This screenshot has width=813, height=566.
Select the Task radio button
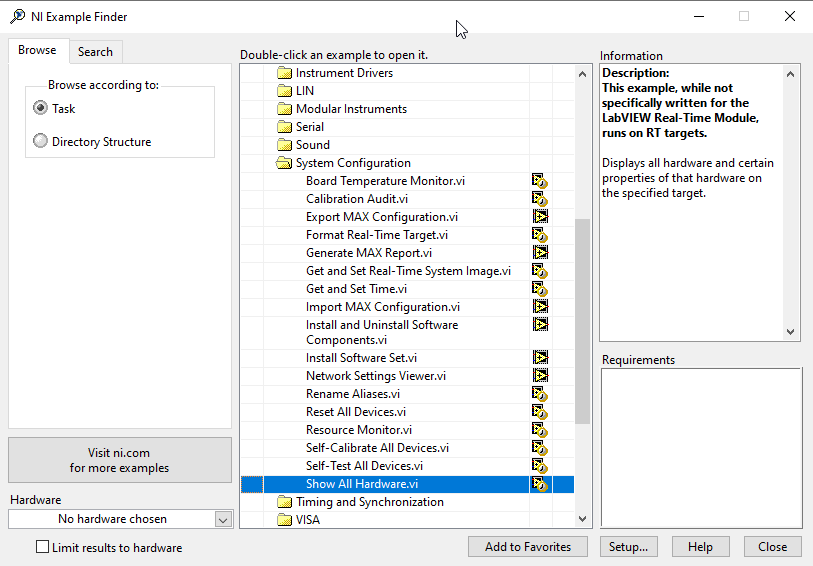(x=41, y=108)
